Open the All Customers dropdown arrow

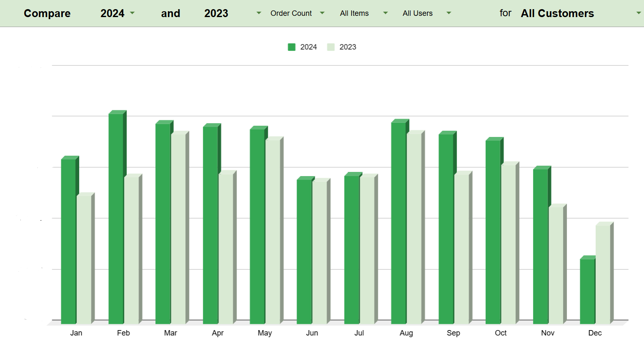pyautogui.click(x=639, y=13)
